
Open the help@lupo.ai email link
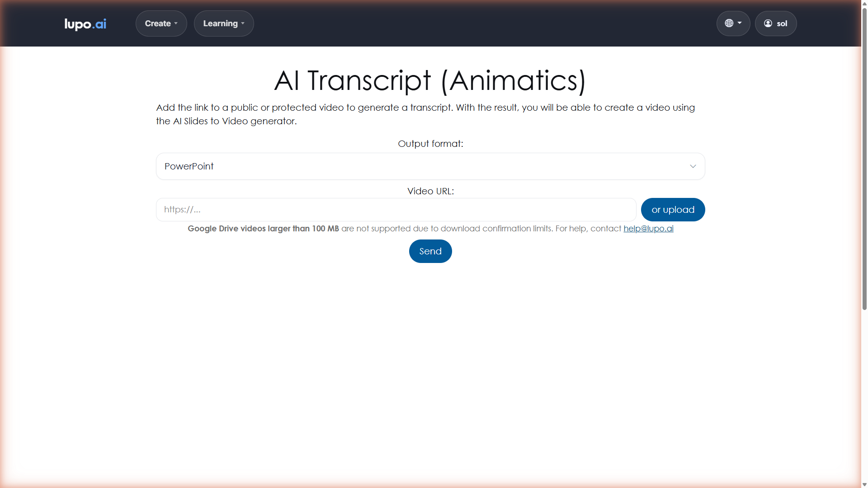point(648,229)
